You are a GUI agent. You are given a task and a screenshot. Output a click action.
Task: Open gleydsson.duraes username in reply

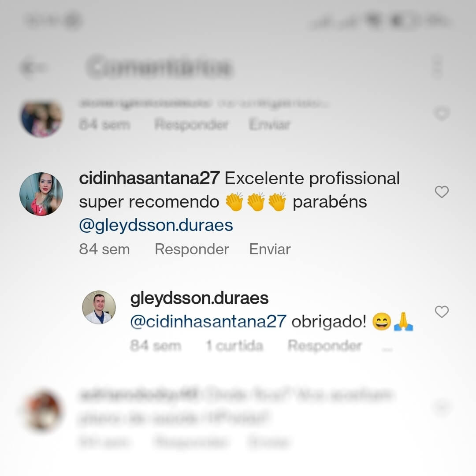click(x=200, y=298)
